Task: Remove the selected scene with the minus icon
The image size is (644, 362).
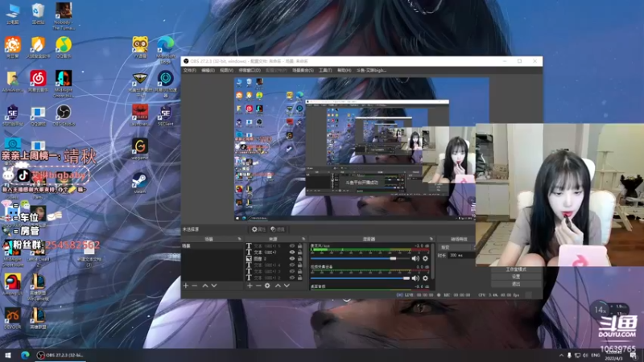Action: [x=195, y=286]
